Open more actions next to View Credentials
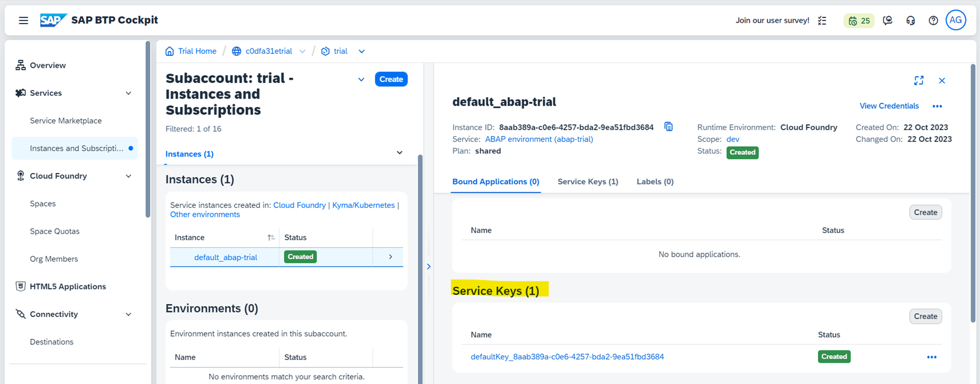The width and height of the screenshot is (980, 384). (x=937, y=106)
